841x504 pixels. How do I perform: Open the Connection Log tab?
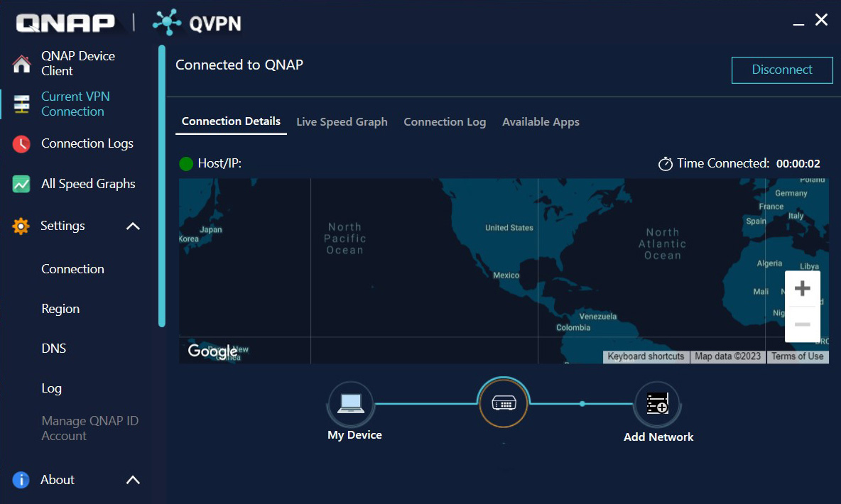tap(445, 122)
